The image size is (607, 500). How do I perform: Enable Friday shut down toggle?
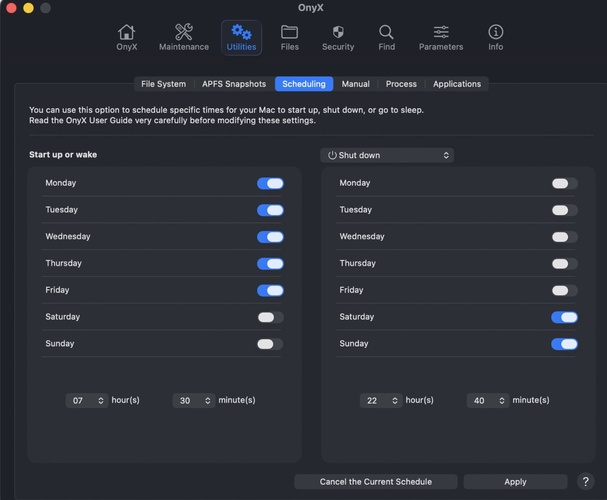pyautogui.click(x=564, y=290)
